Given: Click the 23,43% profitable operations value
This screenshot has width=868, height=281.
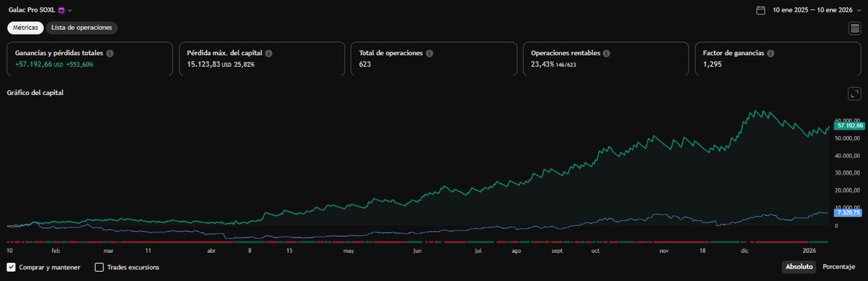Looking at the screenshot, I should point(543,64).
